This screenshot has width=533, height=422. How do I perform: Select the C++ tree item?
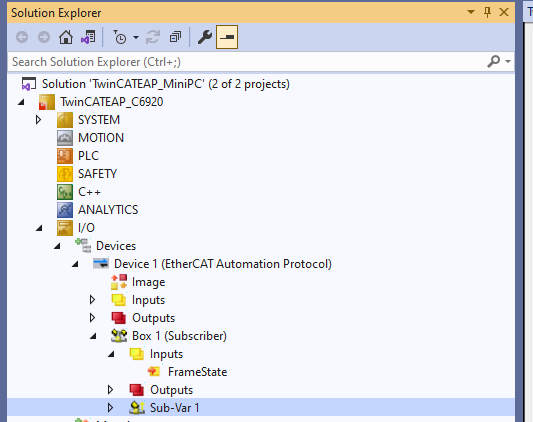(89, 192)
